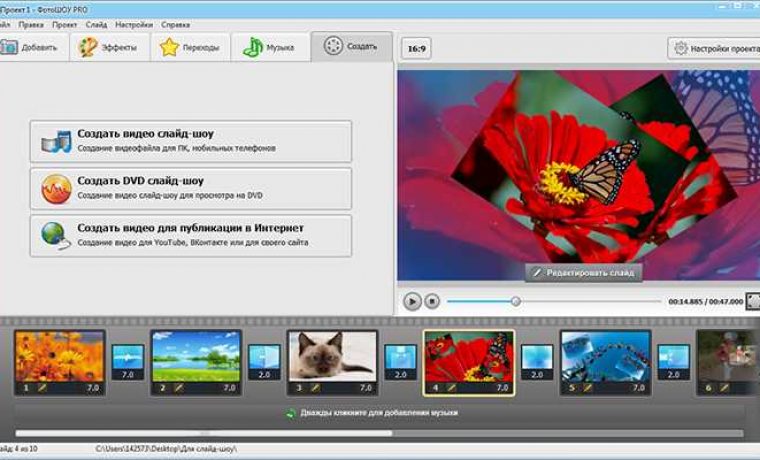Click Редактировать слайд button on preview
This screenshot has height=460, width=760.
pos(584,273)
